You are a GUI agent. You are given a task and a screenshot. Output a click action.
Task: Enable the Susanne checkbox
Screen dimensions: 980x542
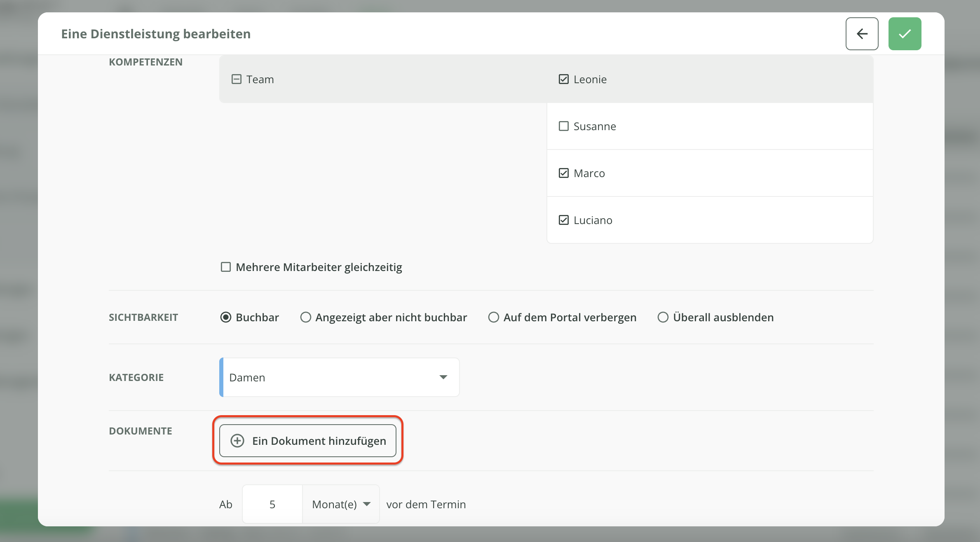click(563, 126)
